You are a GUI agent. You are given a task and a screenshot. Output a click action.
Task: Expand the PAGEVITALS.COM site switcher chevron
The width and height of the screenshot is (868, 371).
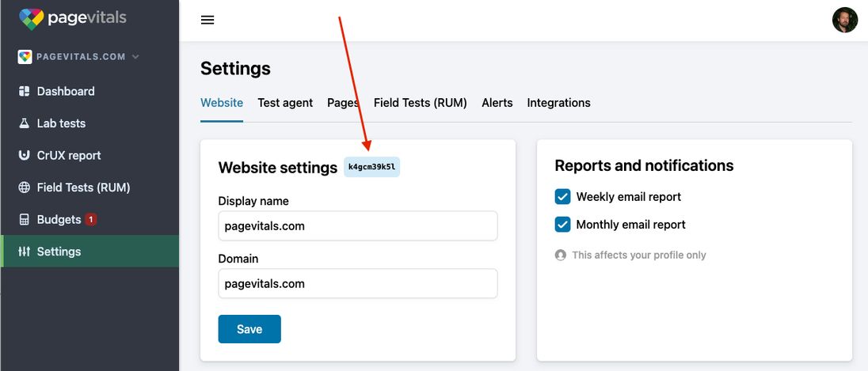[135, 56]
